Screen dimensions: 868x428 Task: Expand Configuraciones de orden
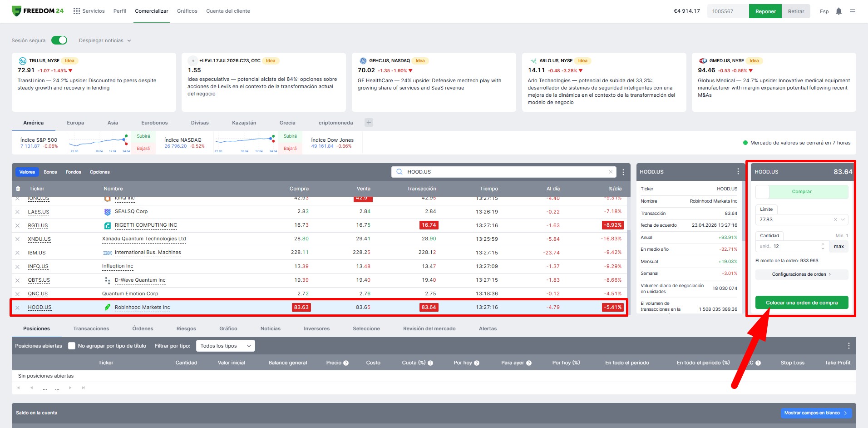pyautogui.click(x=802, y=274)
